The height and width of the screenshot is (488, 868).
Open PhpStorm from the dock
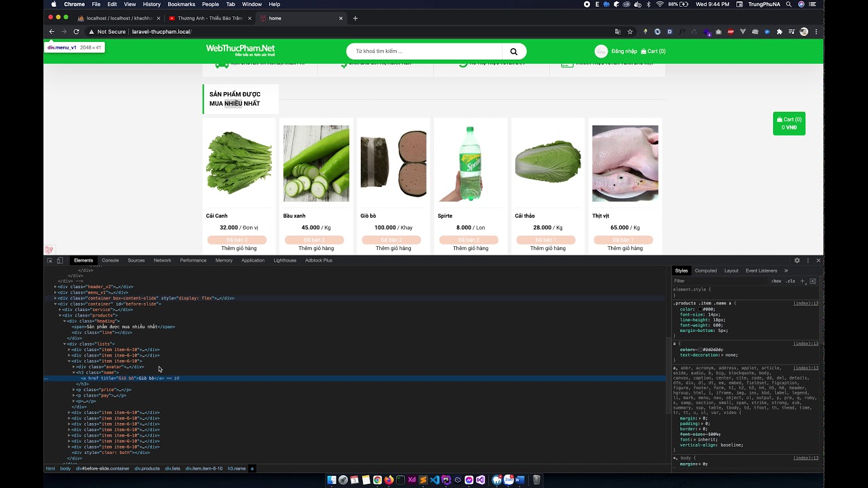446,480
